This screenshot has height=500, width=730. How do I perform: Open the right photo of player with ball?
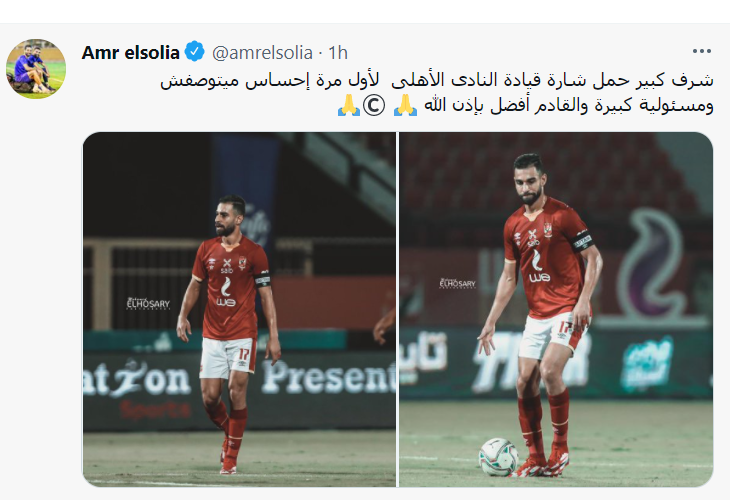pos(556,310)
